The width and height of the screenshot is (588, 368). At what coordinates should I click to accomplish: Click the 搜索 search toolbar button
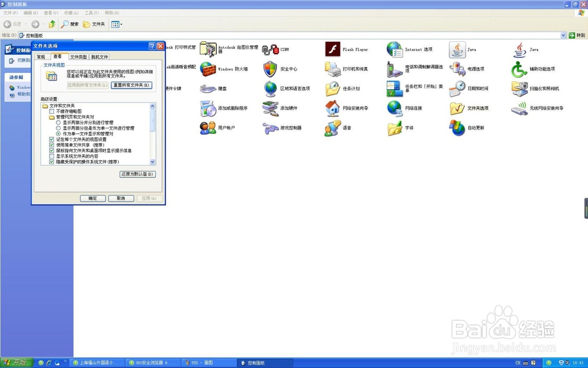tap(70, 24)
